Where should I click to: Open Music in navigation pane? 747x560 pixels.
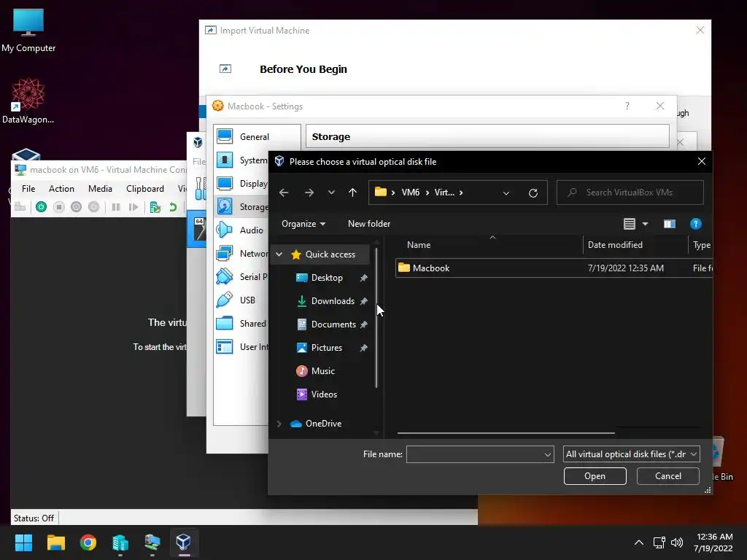pos(322,371)
